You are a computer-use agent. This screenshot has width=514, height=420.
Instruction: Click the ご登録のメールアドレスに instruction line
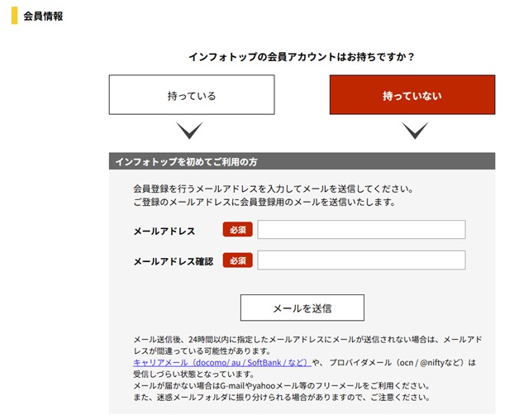point(264,202)
